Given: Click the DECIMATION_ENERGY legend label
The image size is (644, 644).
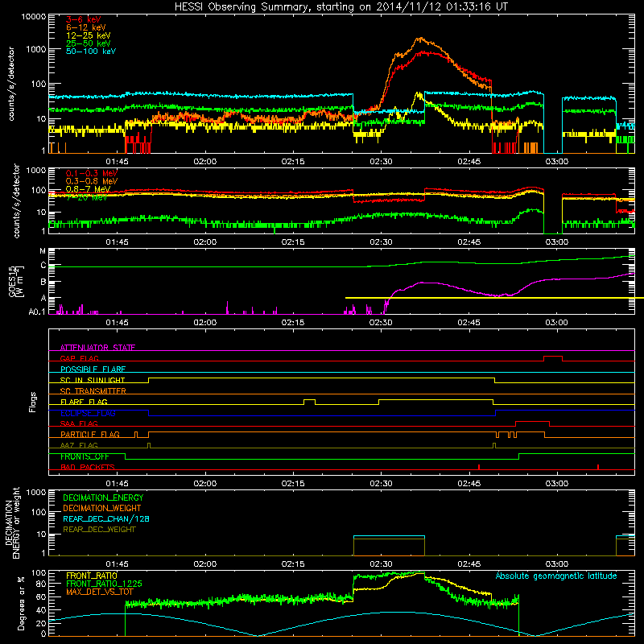Looking at the screenshot, I should point(103,497).
